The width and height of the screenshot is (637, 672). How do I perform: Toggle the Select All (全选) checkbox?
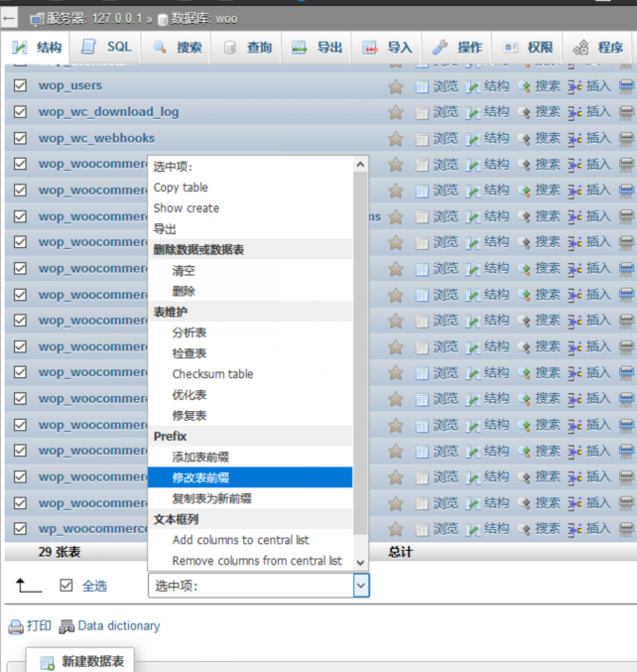coord(66,586)
